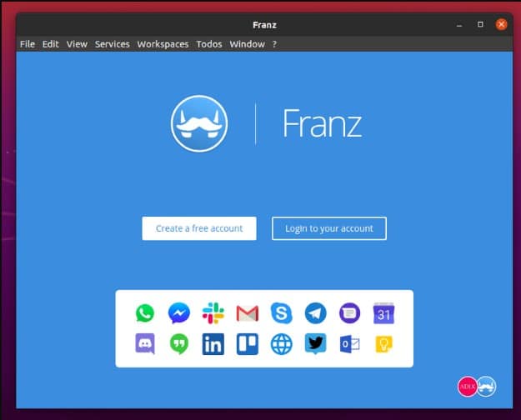The image size is (521, 420).
Task: Click the WhatsApp service icon
Action: (145, 313)
